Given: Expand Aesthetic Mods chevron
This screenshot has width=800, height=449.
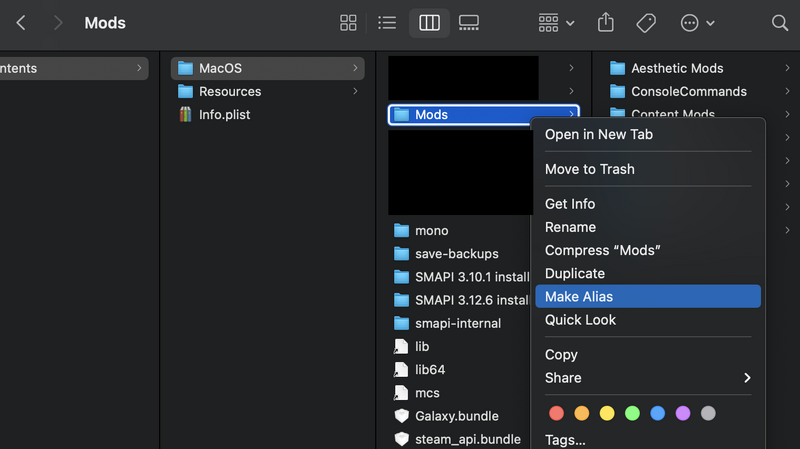Looking at the screenshot, I should coord(787,68).
